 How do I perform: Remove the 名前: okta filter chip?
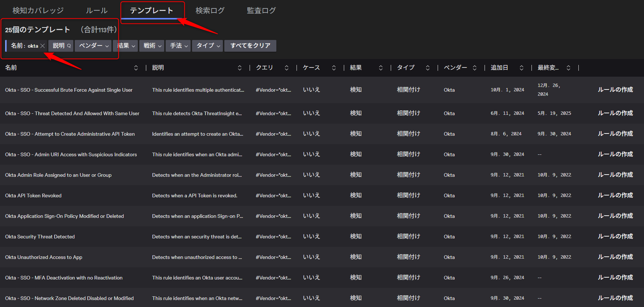[x=43, y=46]
